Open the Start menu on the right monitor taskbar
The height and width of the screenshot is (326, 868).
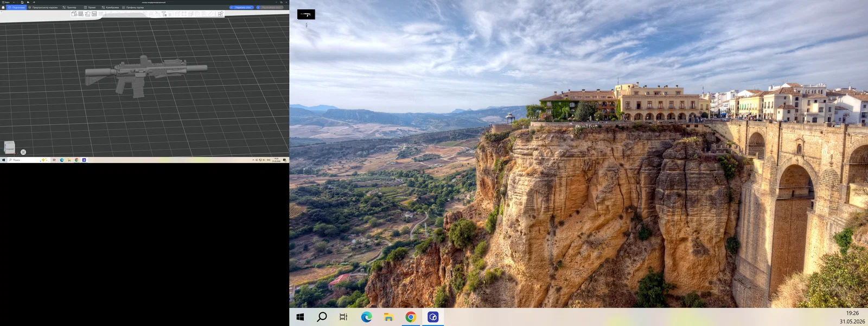(300, 317)
